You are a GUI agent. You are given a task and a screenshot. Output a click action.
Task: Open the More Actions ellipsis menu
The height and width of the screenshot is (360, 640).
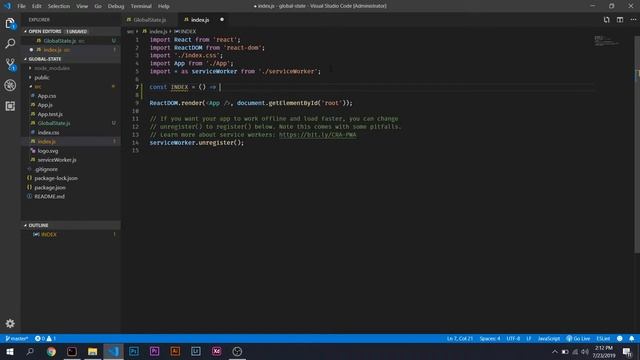tap(633, 20)
